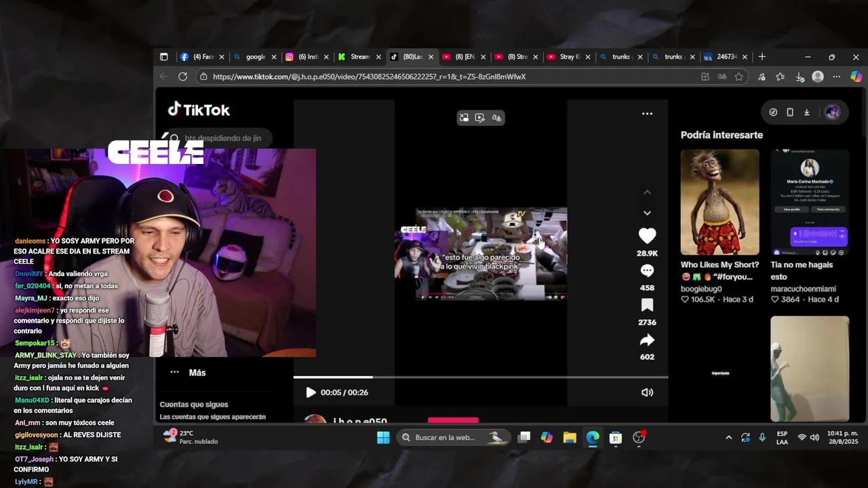
Task: Like the video with the heart icon
Action: point(647,236)
